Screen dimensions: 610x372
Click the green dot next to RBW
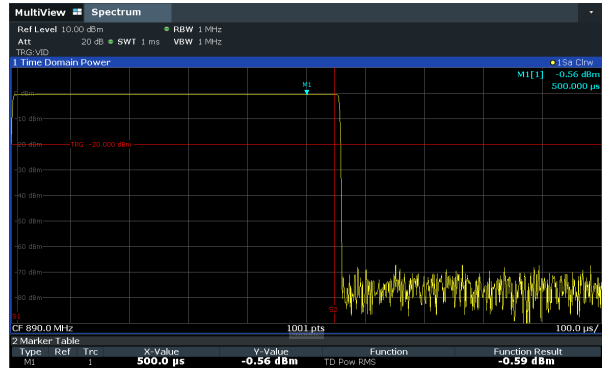[x=167, y=29]
